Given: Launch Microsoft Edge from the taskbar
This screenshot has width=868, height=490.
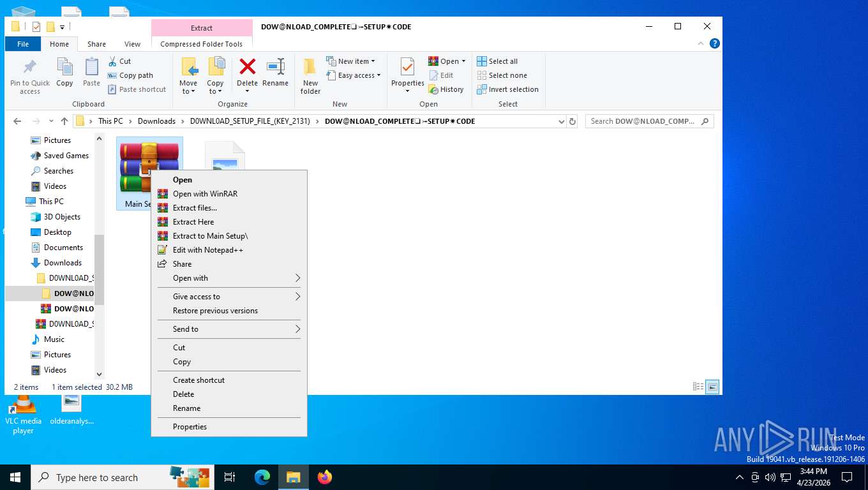Looking at the screenshot, I should point(262,477).
